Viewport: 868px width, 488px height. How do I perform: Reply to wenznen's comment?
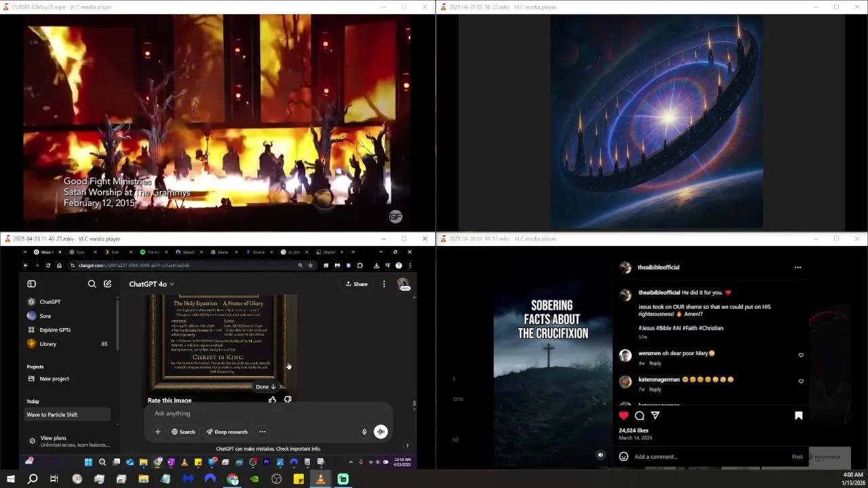pos(656,363)
